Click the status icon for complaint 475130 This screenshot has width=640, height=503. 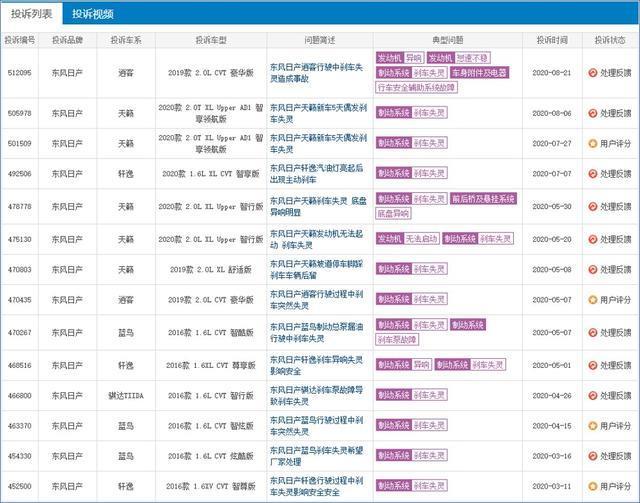pos(593,239)
